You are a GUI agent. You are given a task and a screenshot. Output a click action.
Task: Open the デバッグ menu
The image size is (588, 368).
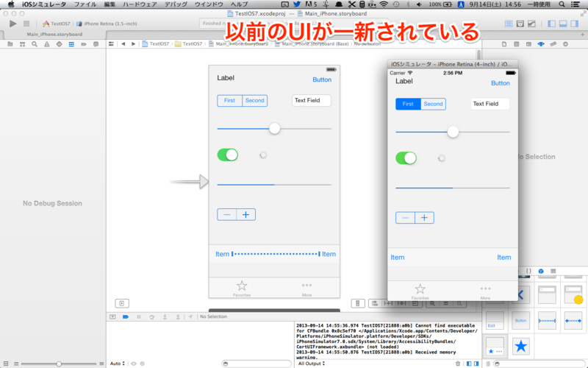pyautogui.click(x=176, y=4)
